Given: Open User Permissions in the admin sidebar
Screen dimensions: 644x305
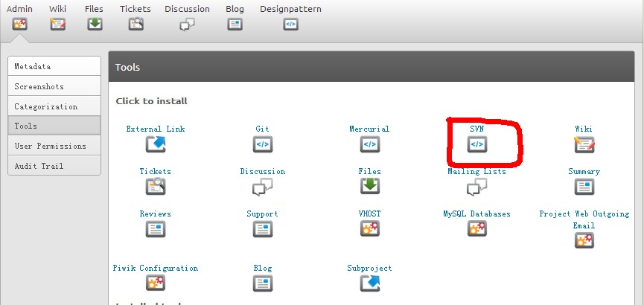Looking at the screenshot, I should click(54, 146).
